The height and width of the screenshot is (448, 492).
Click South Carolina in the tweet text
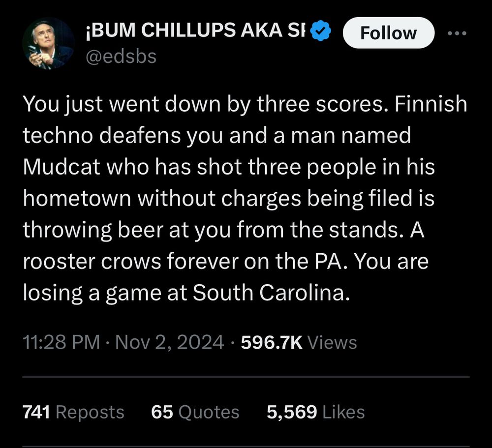pyautogui.click(x=271, y=293)
